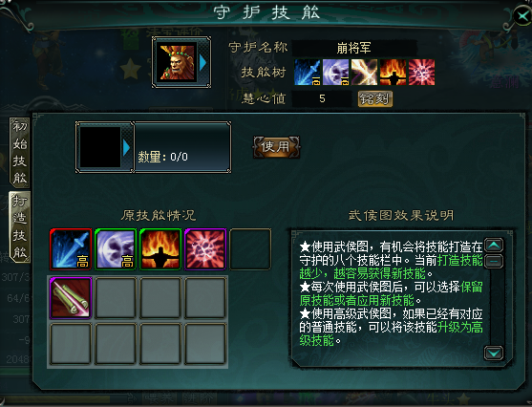532x407 pixels.
Task: Select the purple wind skill with green border
Action: 116,249
